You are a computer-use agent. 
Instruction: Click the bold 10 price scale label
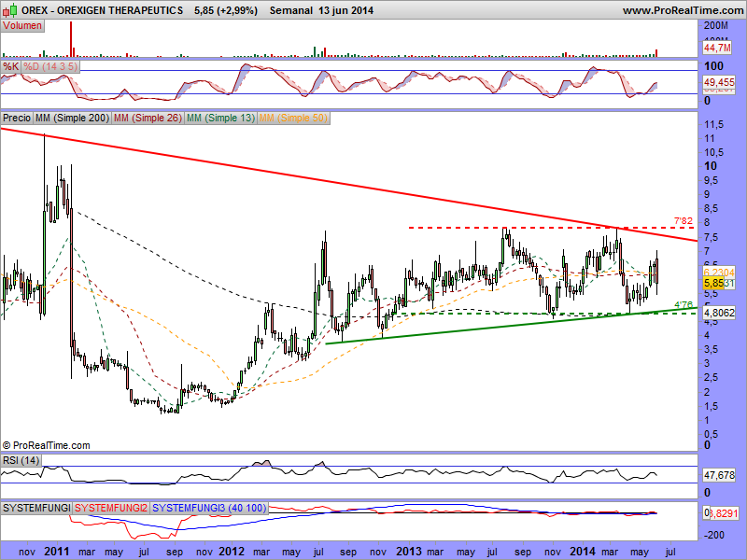[711, 166]
